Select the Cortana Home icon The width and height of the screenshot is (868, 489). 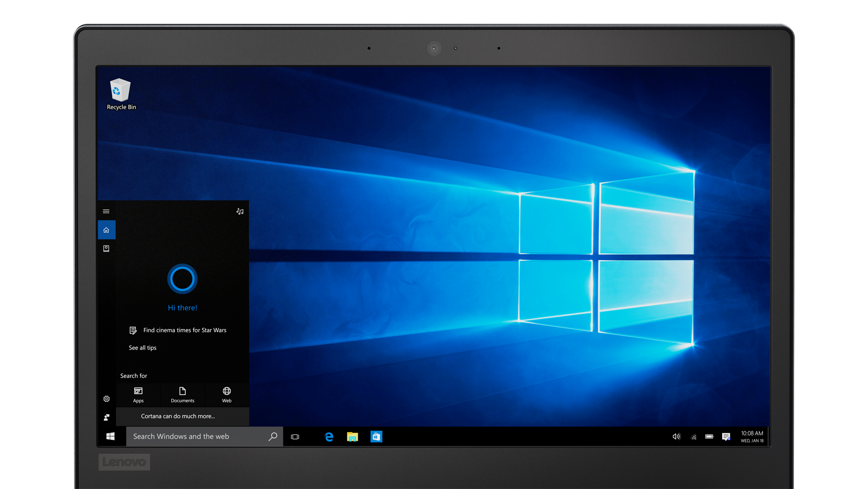pyautogui.click(x=106, y=230)
